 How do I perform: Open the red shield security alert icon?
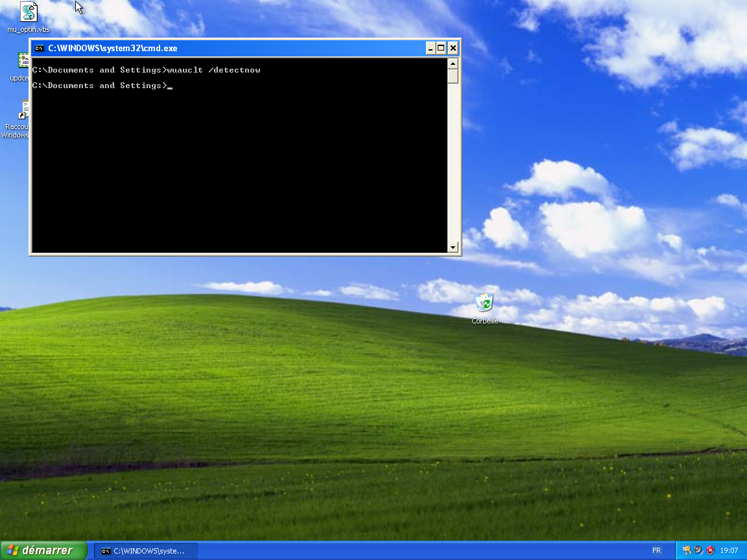[x=710, y=550]
